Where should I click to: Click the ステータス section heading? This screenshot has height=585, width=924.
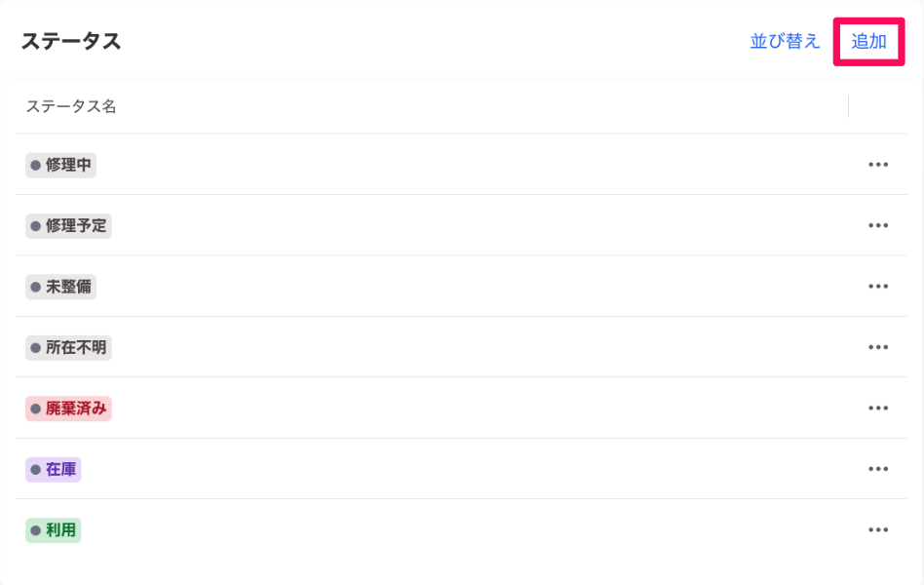[x=71, y=41]
